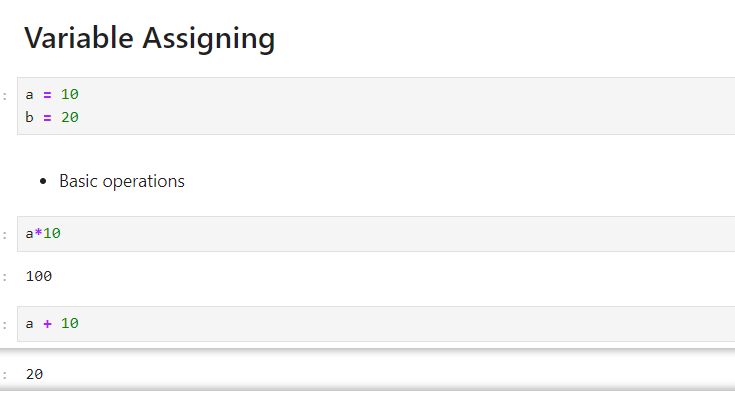Click the output value 20 at bottom
735x396 pixels.
click(34, 374)
